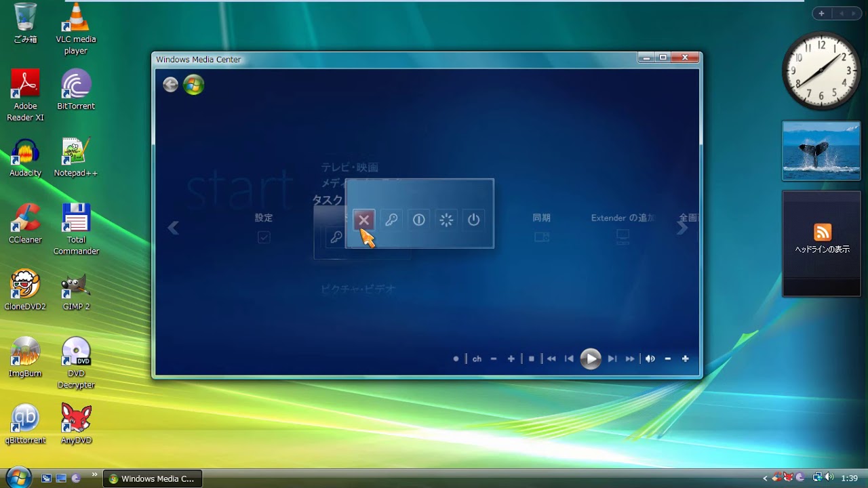This screenshot has height=488, width=868.
Task: Skip to previous track button
Action: (570, 359)
